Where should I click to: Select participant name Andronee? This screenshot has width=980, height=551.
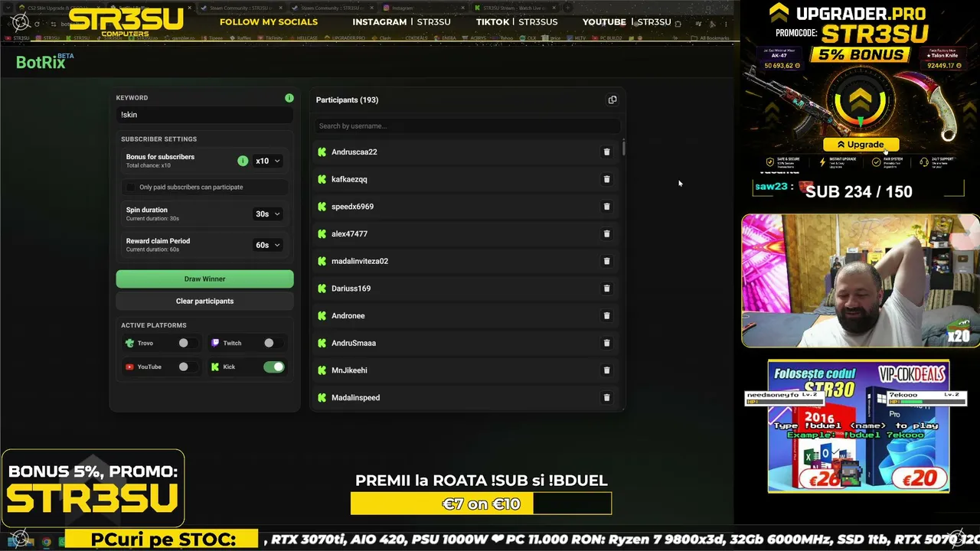tap(348, 315)
